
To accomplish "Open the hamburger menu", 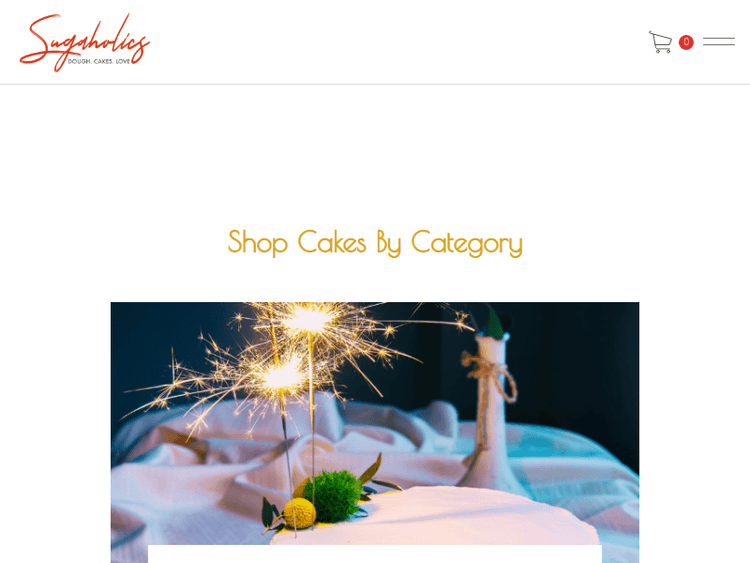I will tap(718, 42).
